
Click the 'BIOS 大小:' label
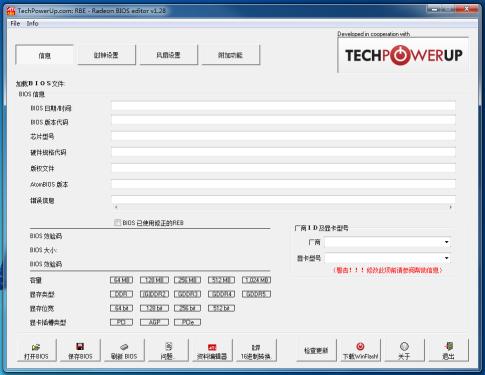click(43, 250)
